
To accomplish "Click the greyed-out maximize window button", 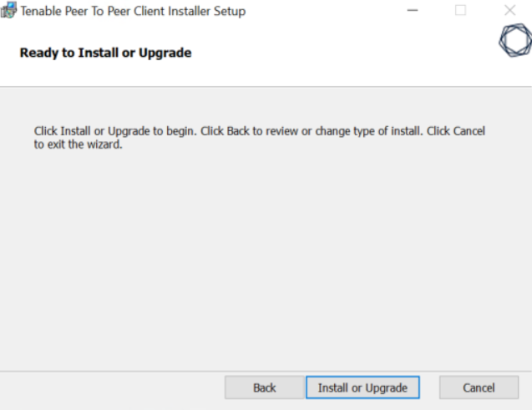I will (460, 12).
